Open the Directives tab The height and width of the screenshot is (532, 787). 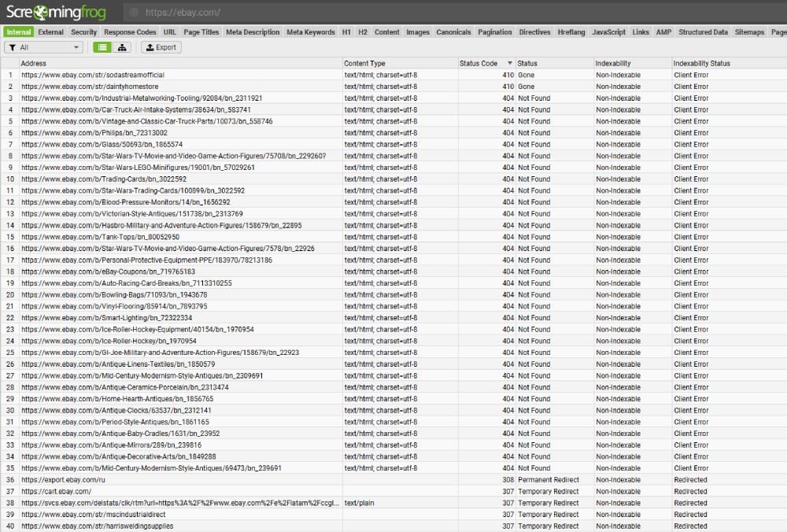pos(534,32)
